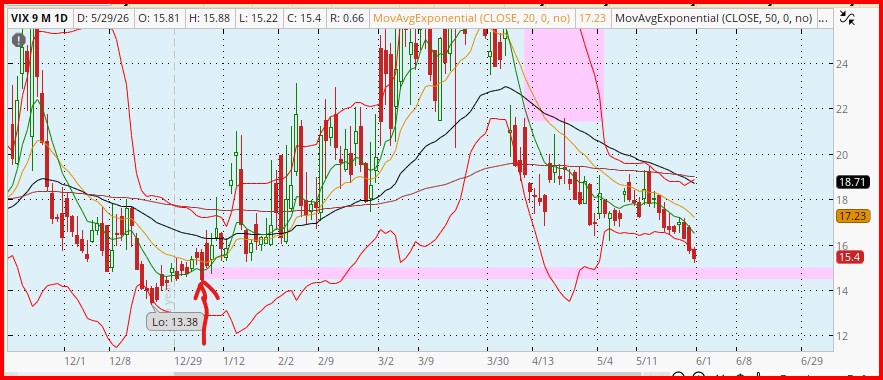The height and width of the screenshot is (380, 883).
Task: Click the orange 17.23 value in header
Action: (x=592, y=19)
